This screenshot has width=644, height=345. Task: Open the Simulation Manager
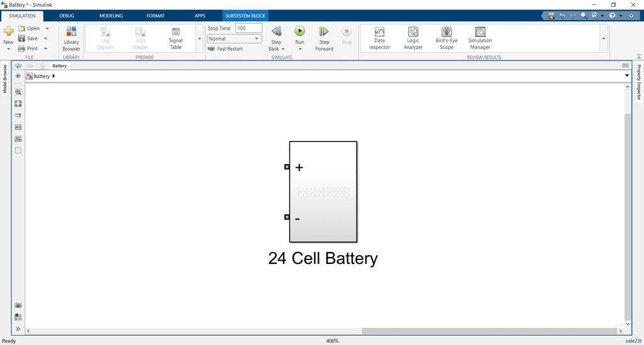click(480, 38)
